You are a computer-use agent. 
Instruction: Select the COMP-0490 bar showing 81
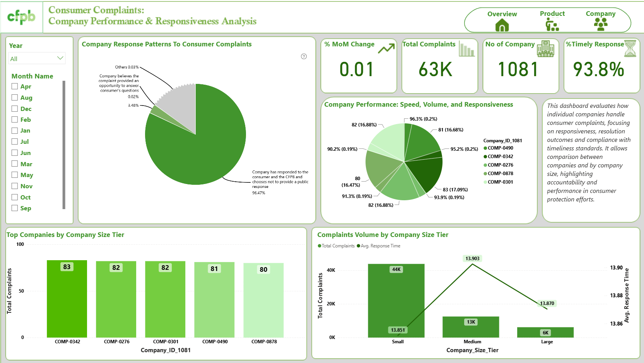pyautogui.click(x=214, y=300)
